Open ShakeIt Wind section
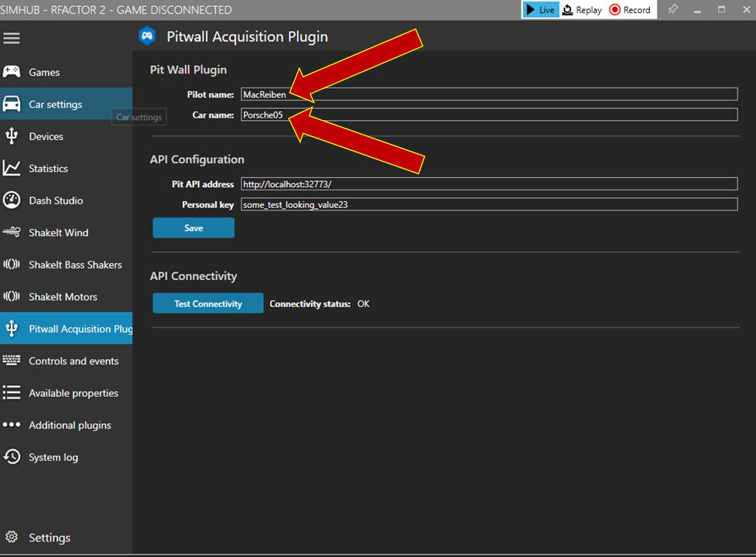 click(x=66, y=232)
